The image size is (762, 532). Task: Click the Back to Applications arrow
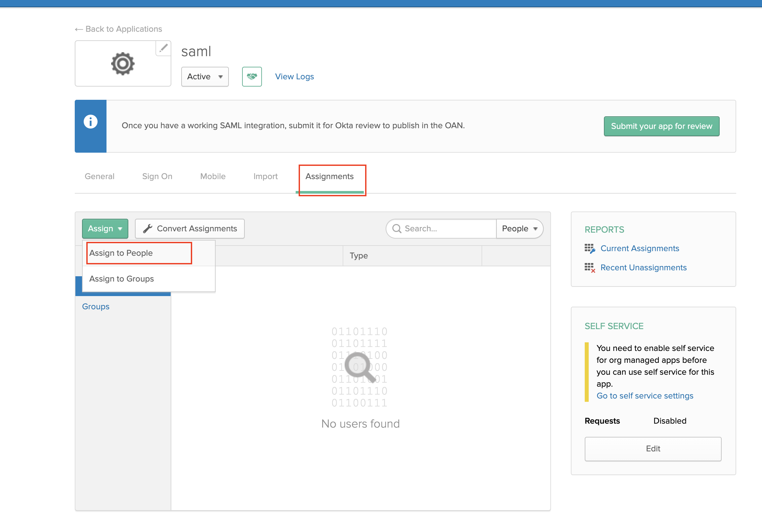79,29
